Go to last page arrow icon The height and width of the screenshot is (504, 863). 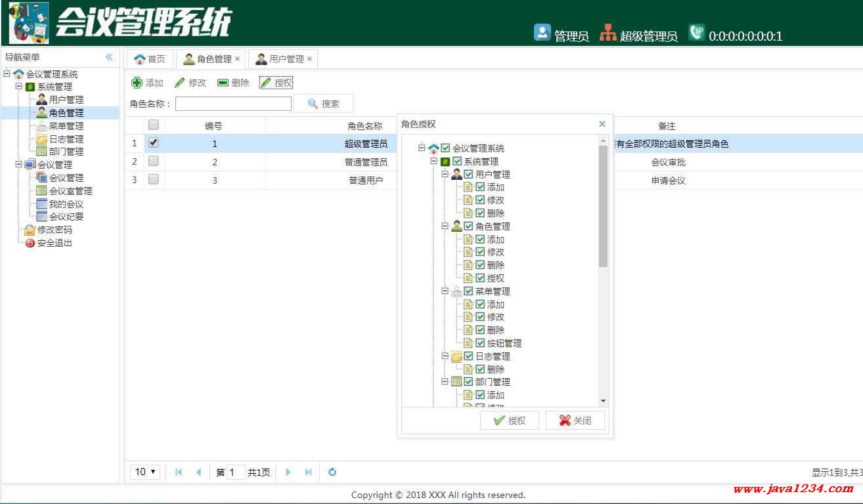[x=308, y=472]
